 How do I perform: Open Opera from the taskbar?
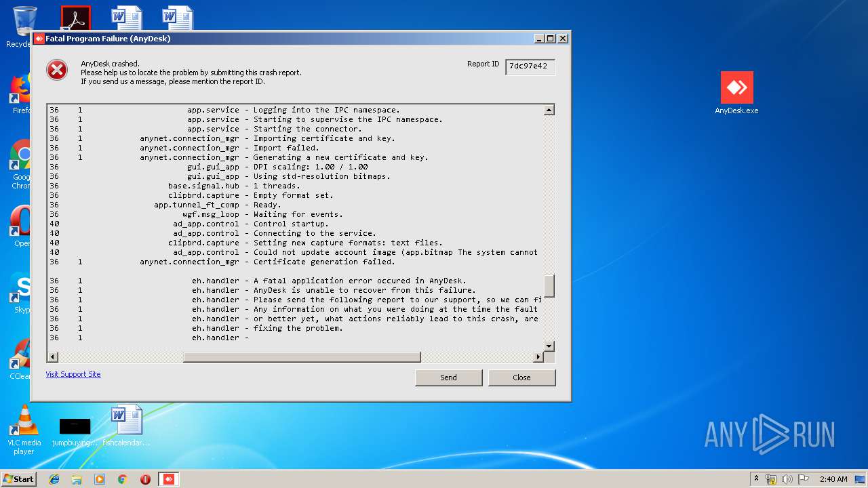pyautogui.click(x=145, y=479)
